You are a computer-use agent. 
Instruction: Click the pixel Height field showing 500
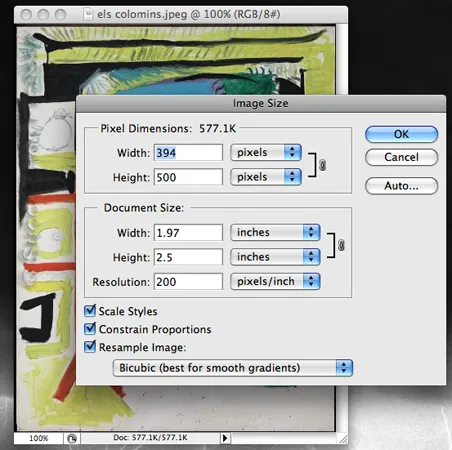[x=188, y=177]
